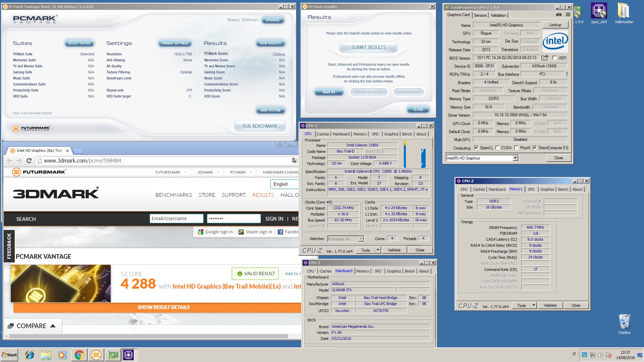644x362 pixels.
Task: Click the Intel logo in GPU-Z
Action: 555,41
